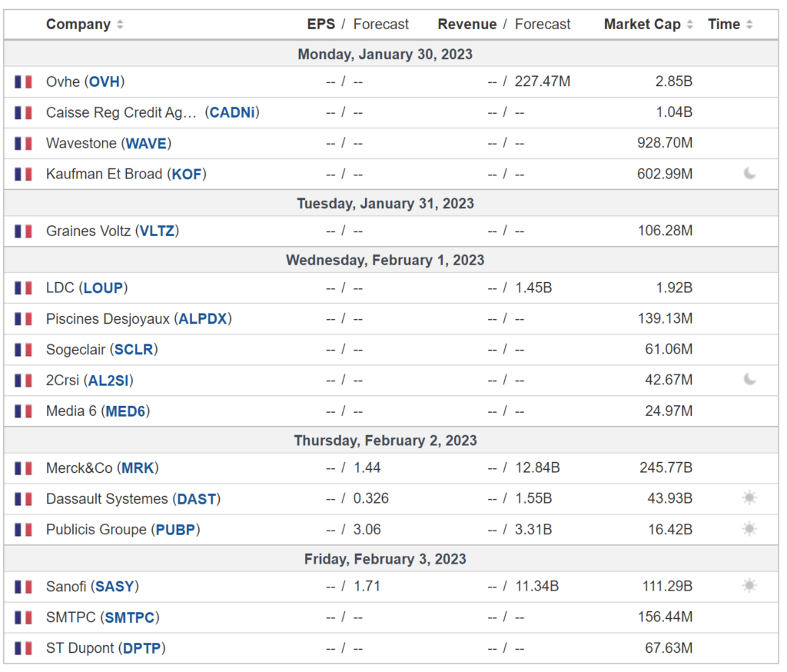Click the Market Cap column header

[642, 24]
